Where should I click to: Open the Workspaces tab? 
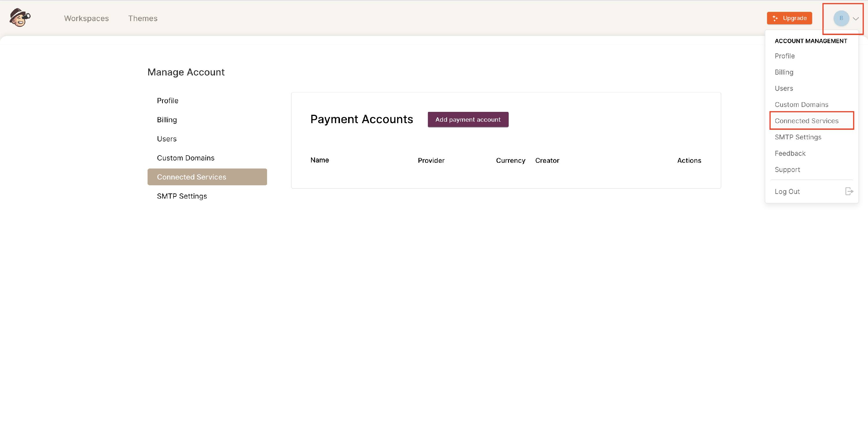click(86, 18)
